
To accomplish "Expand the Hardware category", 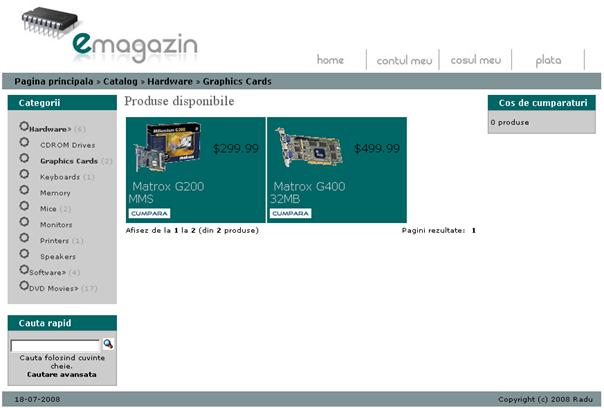I will click(50, 129).
